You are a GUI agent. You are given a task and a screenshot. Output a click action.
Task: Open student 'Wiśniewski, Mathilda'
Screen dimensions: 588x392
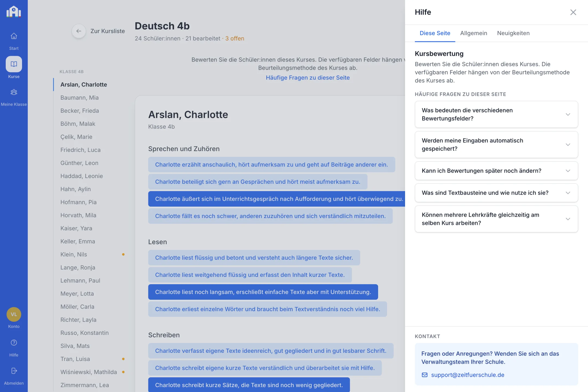tap(91, 372)
